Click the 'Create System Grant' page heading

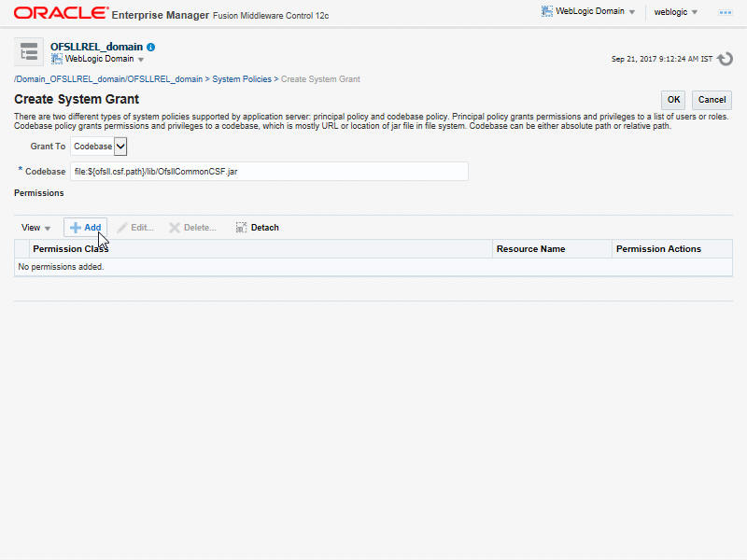(77, 99)
